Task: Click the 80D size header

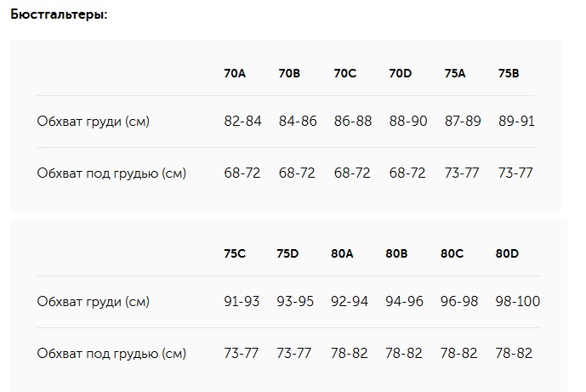Action: coord(507,253)
